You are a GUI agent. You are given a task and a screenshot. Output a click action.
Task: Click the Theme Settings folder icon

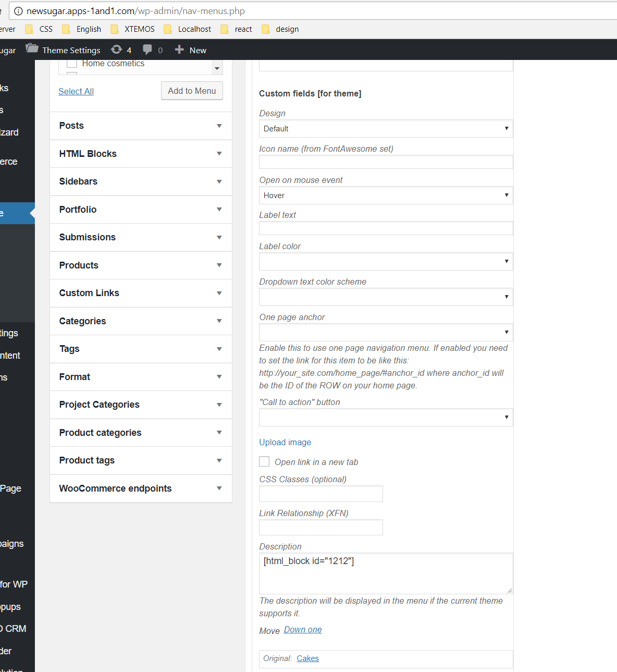(32, 49)
